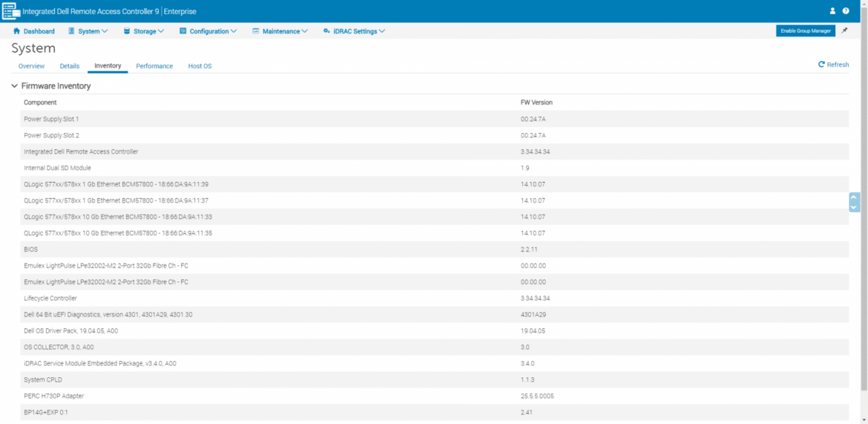Open the System dropdown menu
The image size is (868, 424).
(x=88, y=31)
